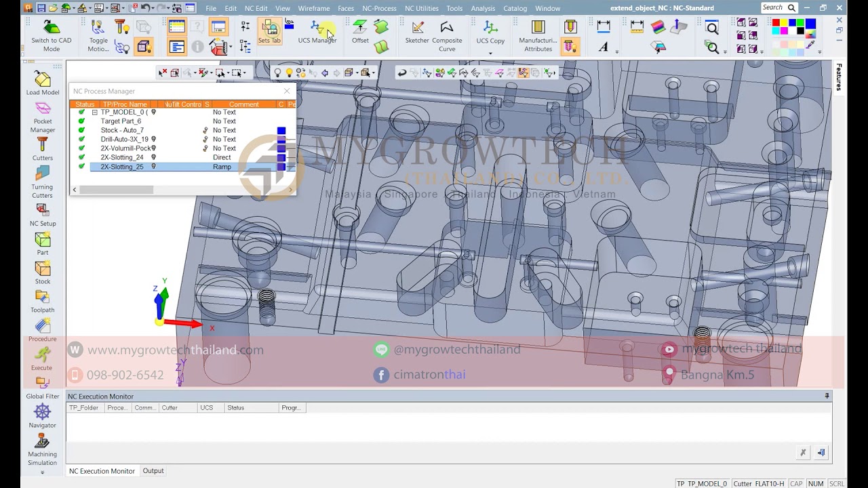The image size is (868, 488).
Task: Click the text annotation 'A' tool
Action: 603,47
